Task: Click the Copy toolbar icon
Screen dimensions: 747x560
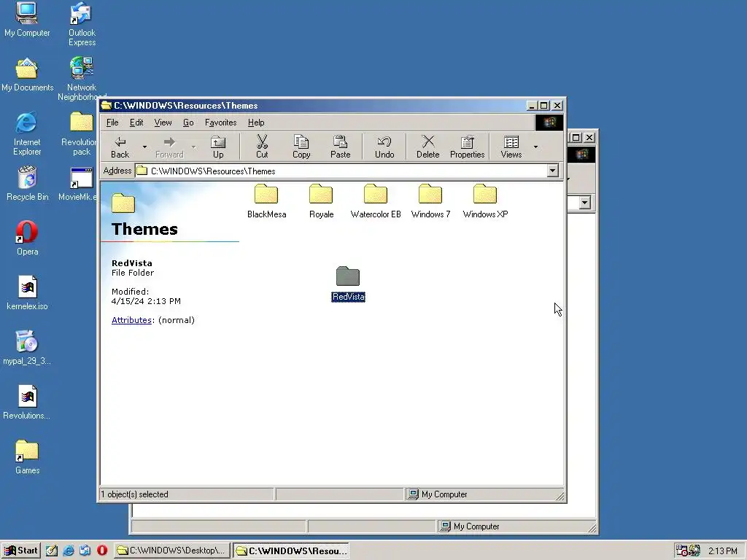Action: point(301,147)
